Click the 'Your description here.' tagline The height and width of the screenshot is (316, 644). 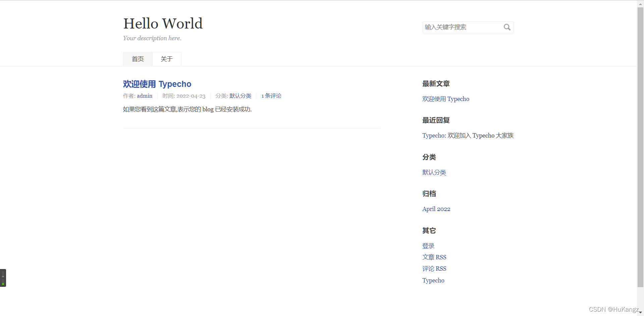pyautogui.click(x=152, y=38)
